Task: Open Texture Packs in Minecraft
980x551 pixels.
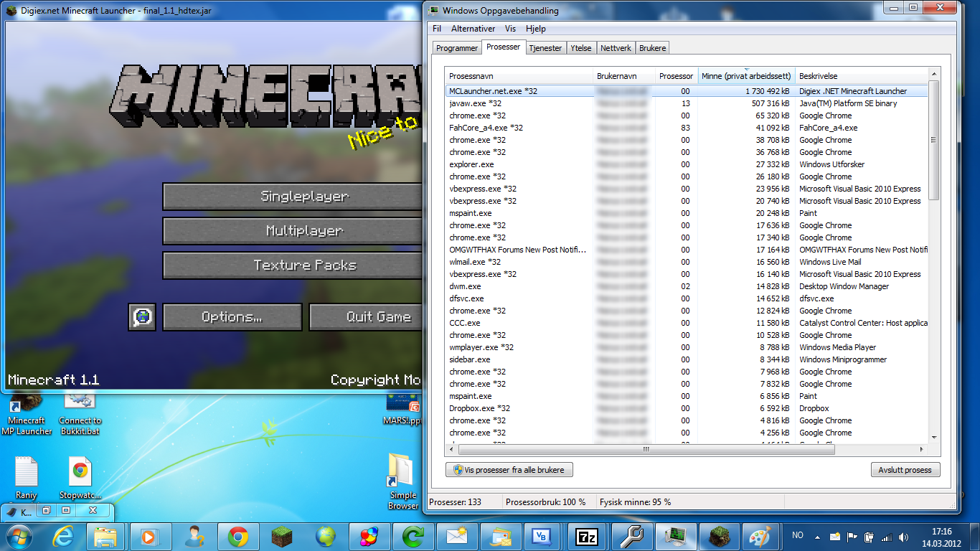Action: [292, 265]
